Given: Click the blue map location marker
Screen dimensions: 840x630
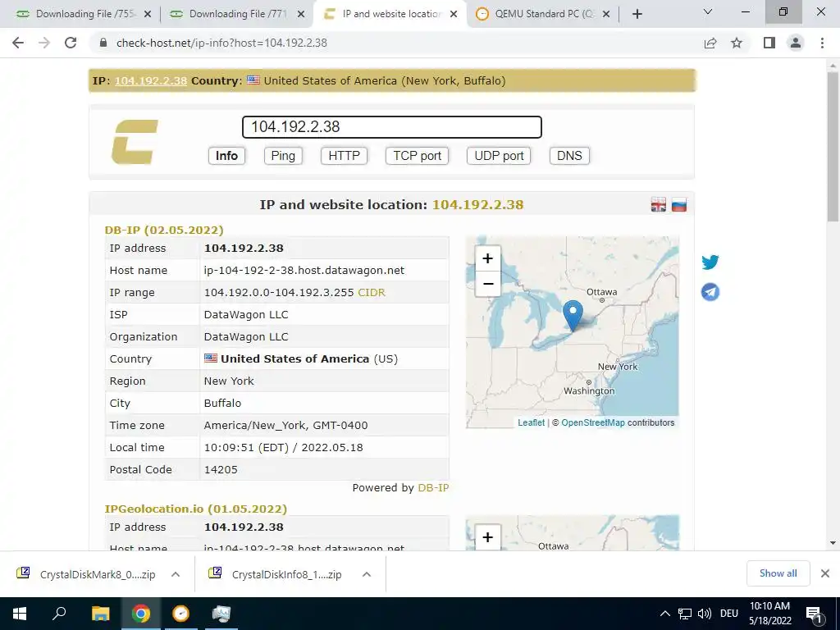Looking at the screenshot, I should pos(573,315).
